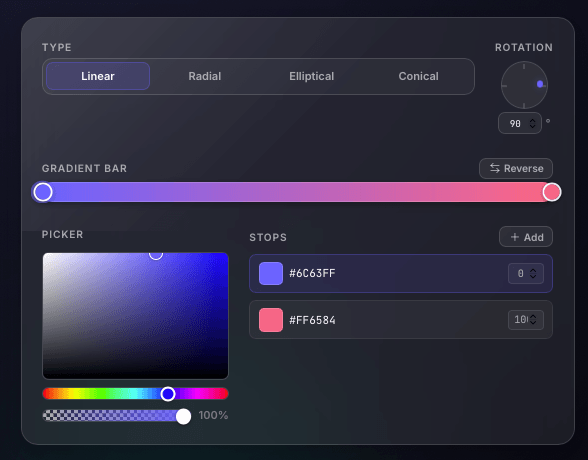Click the 100% opacity value
The width and height of the screenshot is (588, 460).
click(x=213, y=415)
